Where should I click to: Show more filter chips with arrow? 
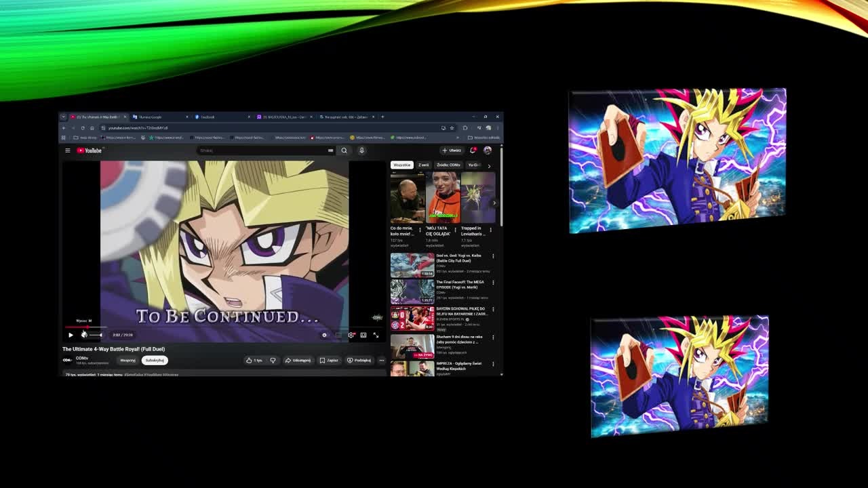click(x=489, y=165)
